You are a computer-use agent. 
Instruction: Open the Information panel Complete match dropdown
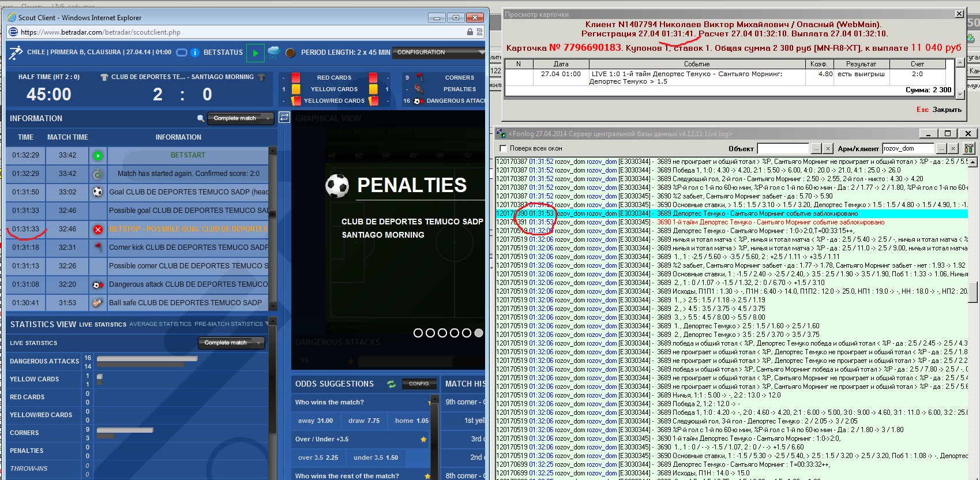(240, 118)
